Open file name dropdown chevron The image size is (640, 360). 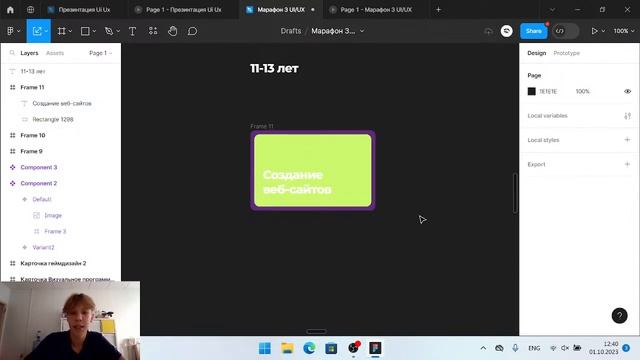(362, 31)
